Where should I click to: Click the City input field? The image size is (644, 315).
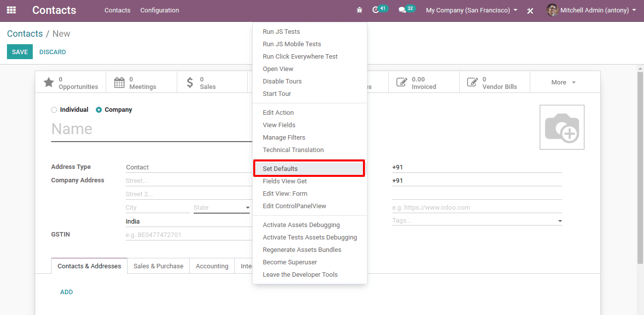158,208
